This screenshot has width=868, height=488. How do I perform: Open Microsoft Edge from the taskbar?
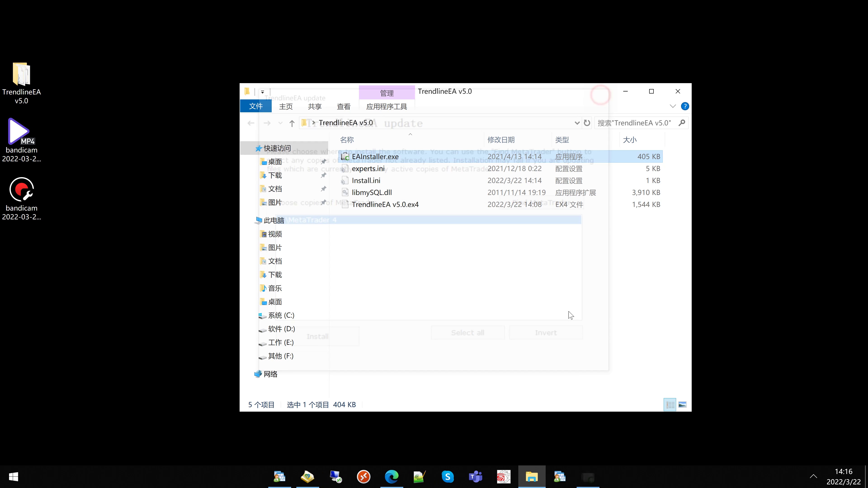[x=392, y=476]
